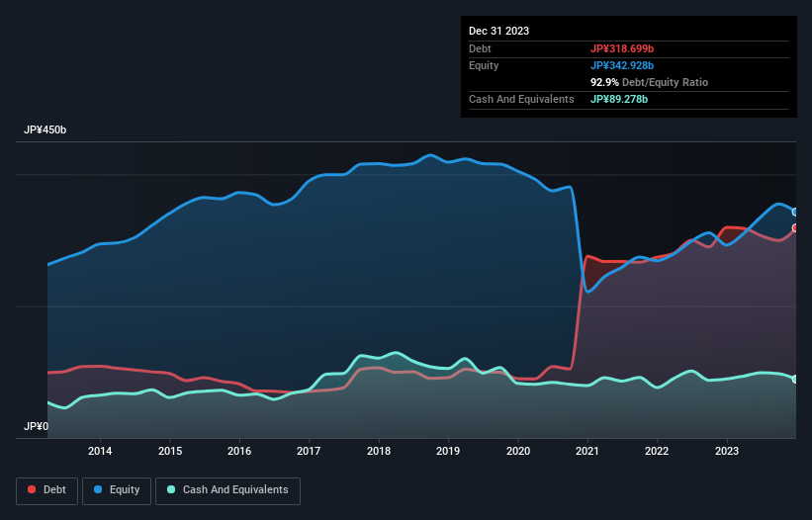Screen dimensions: 812x520
Task: Click the tooltip Debt row label
Action: coord(480,48)
